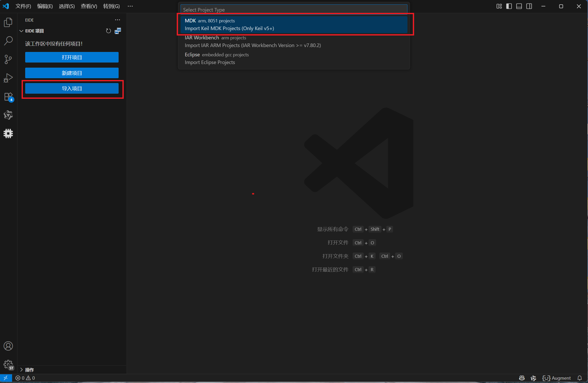Toggle the bottom panel layout
This screenshot has height=383, width=588.
(519, 6)
